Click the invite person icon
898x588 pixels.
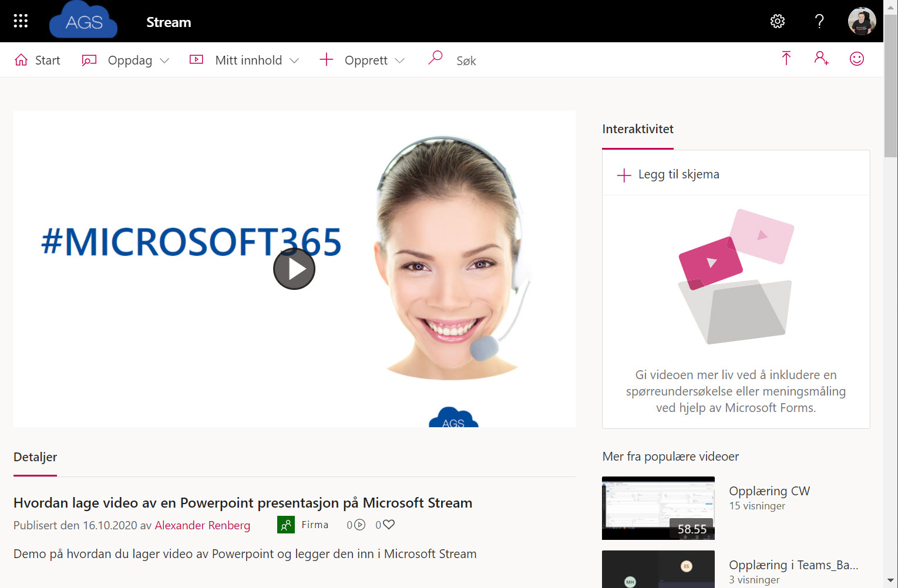[822, 58]
